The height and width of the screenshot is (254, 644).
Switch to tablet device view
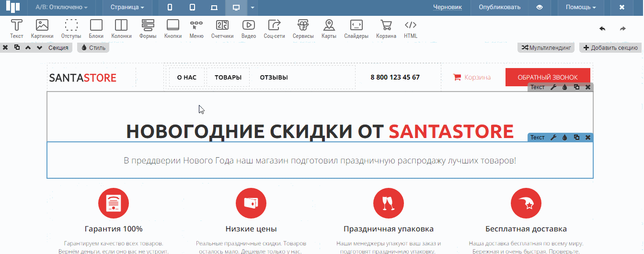click(x=192, y=7)
